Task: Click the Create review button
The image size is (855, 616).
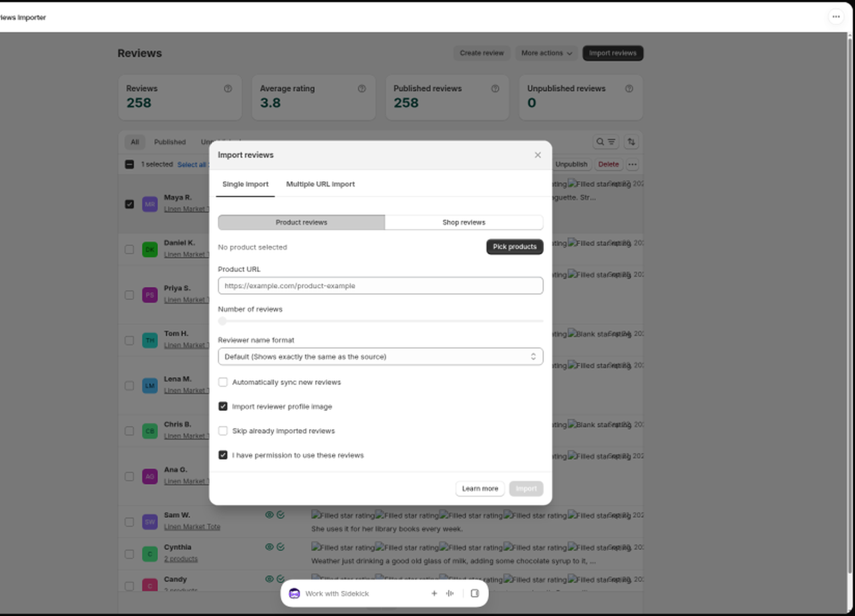Action: click(481, 53)
